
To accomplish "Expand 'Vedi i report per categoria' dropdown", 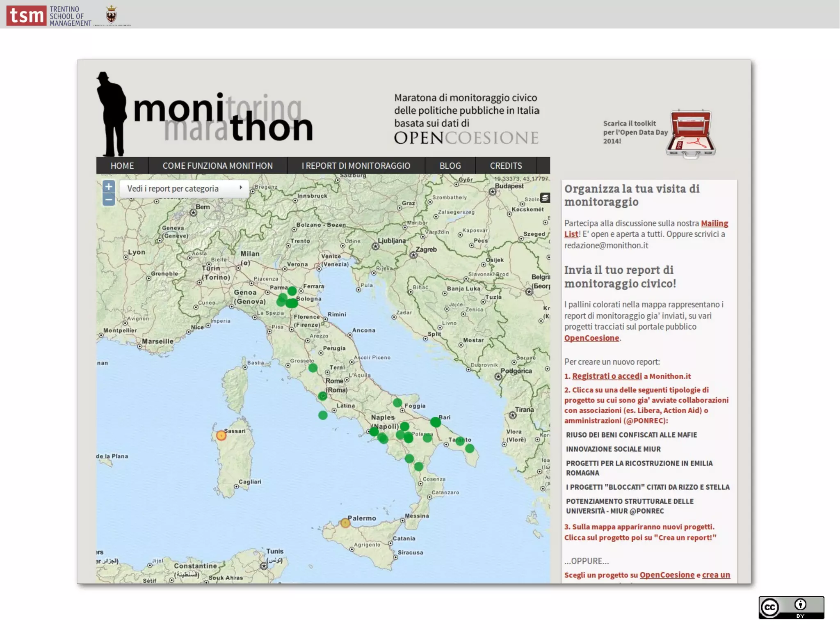I will [x=184, y=188].
